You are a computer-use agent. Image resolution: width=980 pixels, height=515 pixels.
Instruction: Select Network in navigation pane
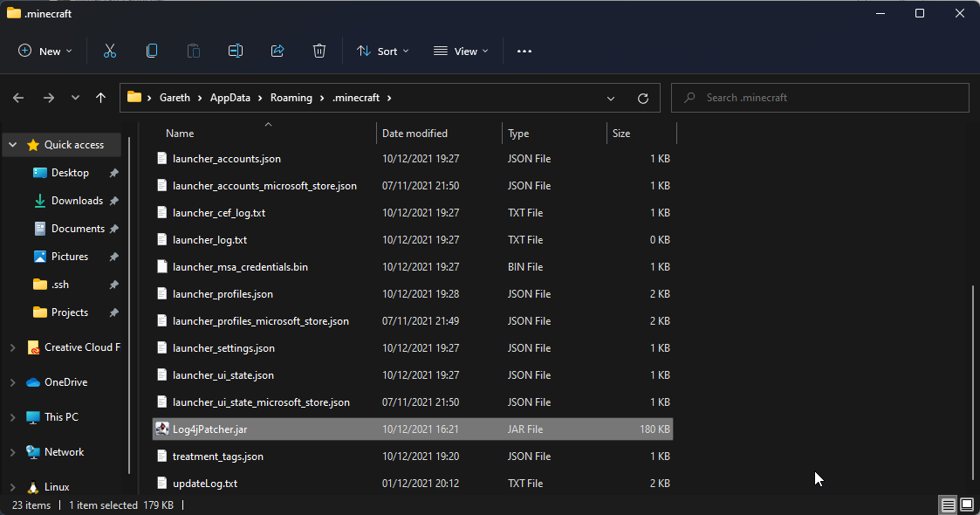[x=64, y=452]
